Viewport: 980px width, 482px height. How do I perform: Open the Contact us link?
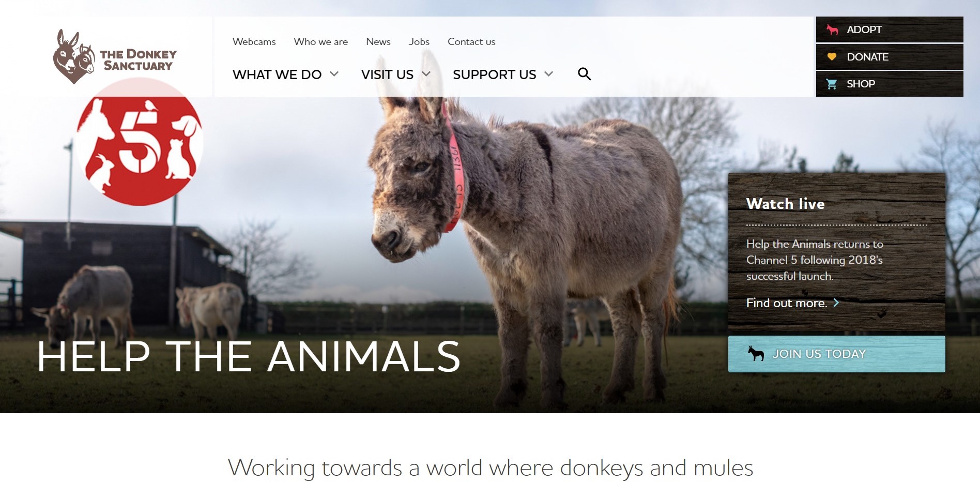[471, 41]
